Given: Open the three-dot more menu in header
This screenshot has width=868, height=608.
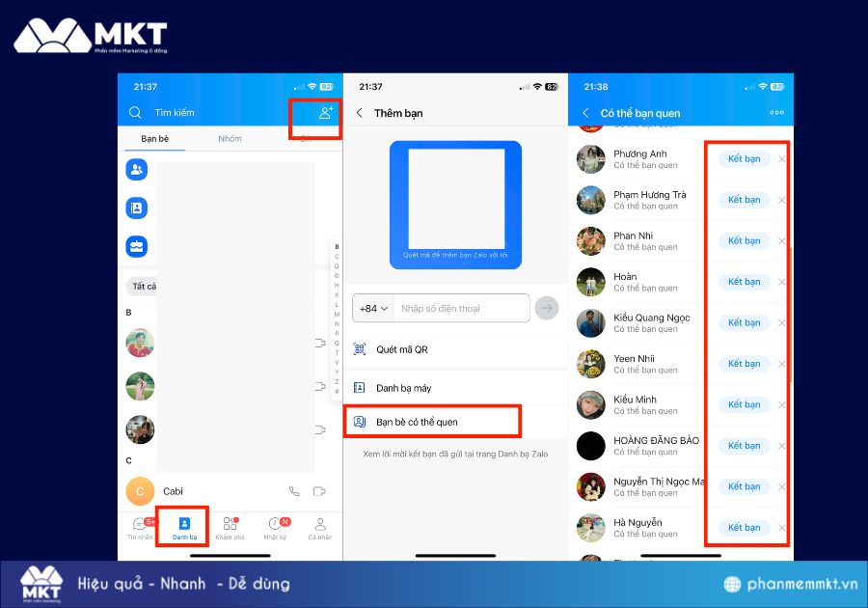Looking at the screenshot, I should (x=776, y=112).
